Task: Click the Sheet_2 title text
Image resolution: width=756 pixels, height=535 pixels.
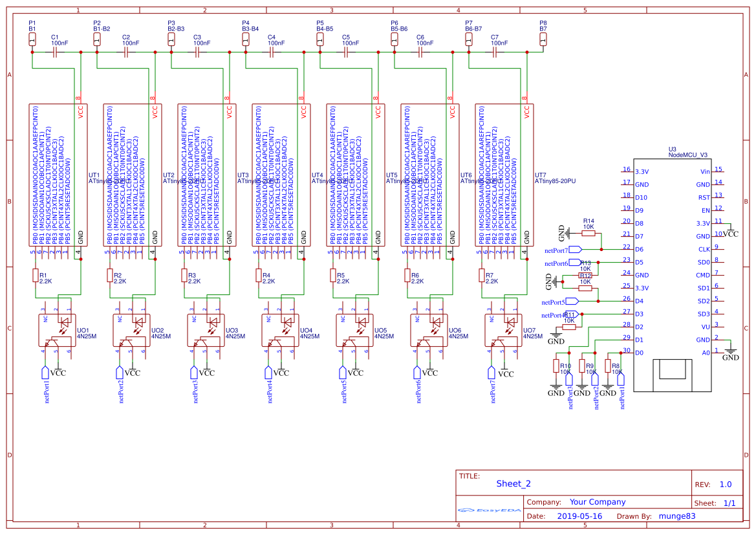Action: point(514,483)
